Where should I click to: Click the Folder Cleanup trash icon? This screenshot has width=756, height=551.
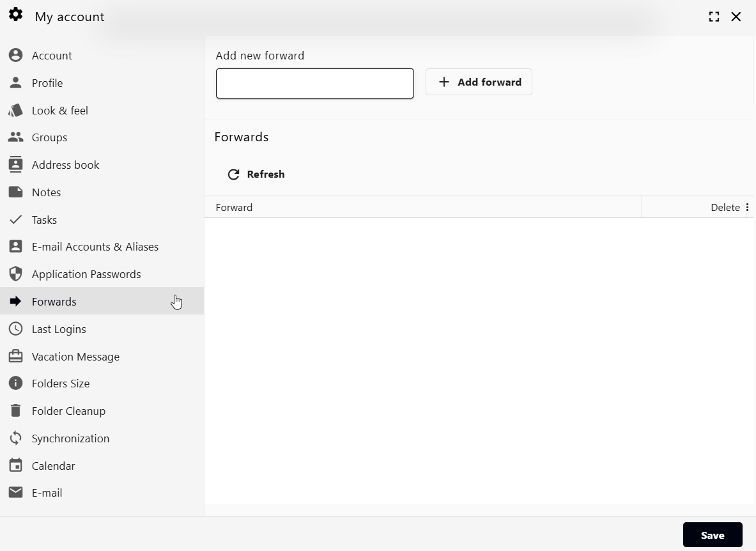(16, 411)
